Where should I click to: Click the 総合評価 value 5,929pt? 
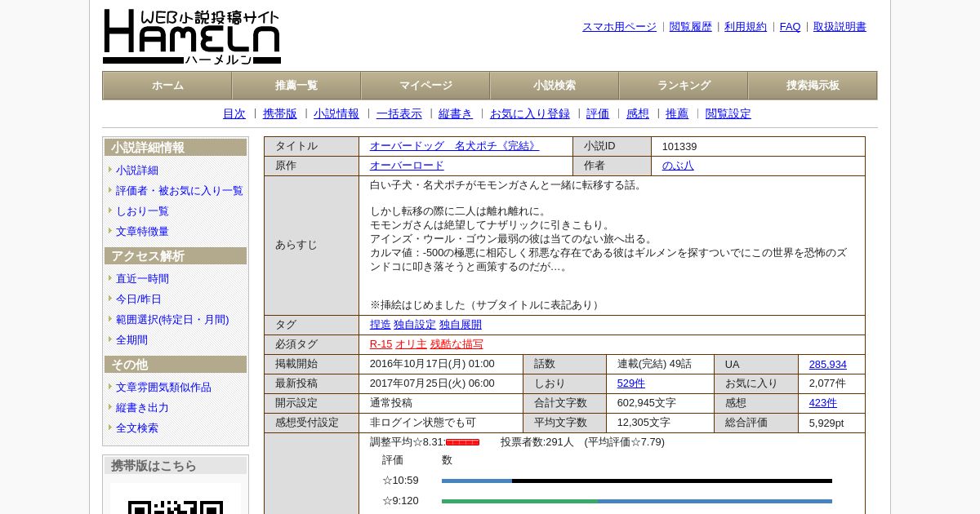826,423
